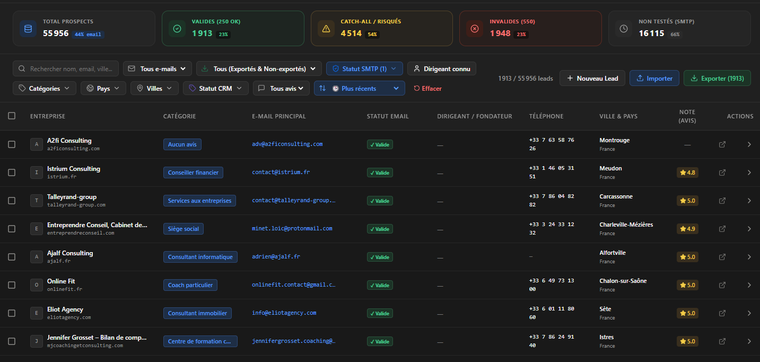
Task: Click the T avatar of Talleyrand-group
Action: [36, 201]
